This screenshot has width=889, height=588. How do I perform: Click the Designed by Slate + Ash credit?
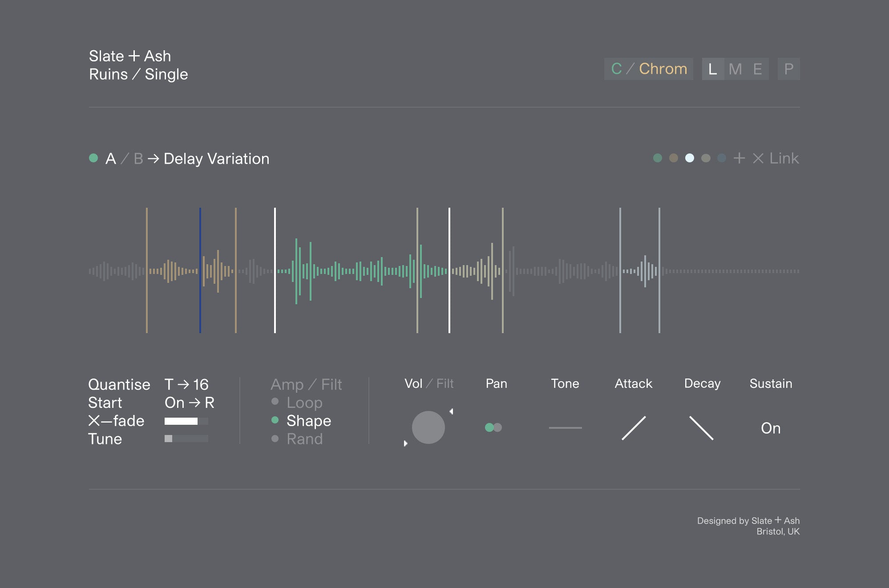point(748,526)
